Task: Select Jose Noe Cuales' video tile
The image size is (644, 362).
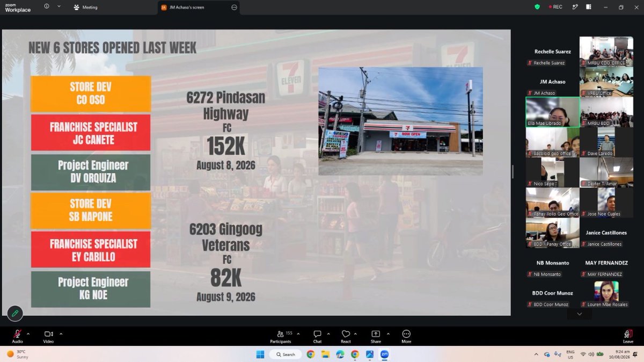Action: point(606,202)
